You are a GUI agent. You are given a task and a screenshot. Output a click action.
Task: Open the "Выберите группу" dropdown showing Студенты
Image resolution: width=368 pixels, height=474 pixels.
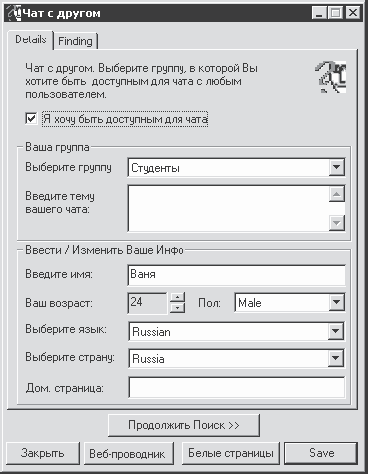click(236, 167)
